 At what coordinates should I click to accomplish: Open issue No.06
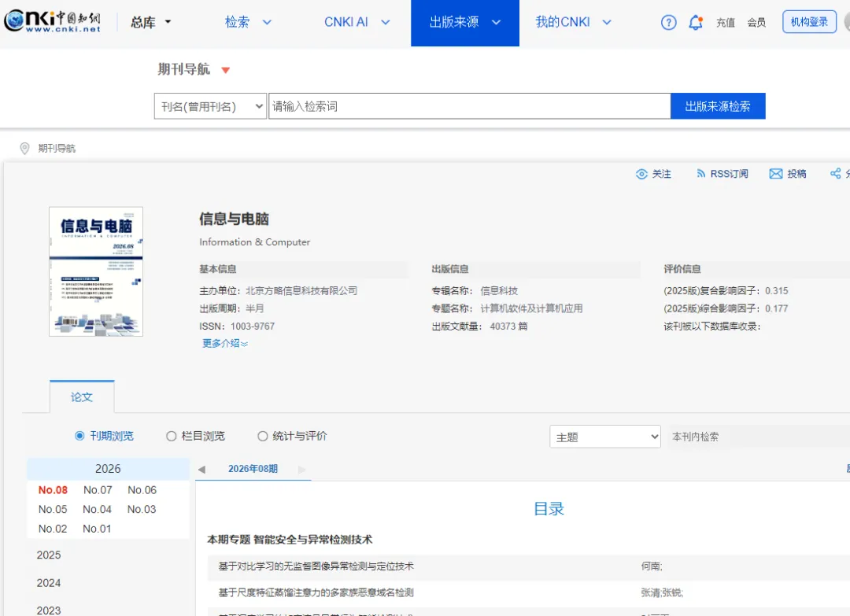pos(142,490)
